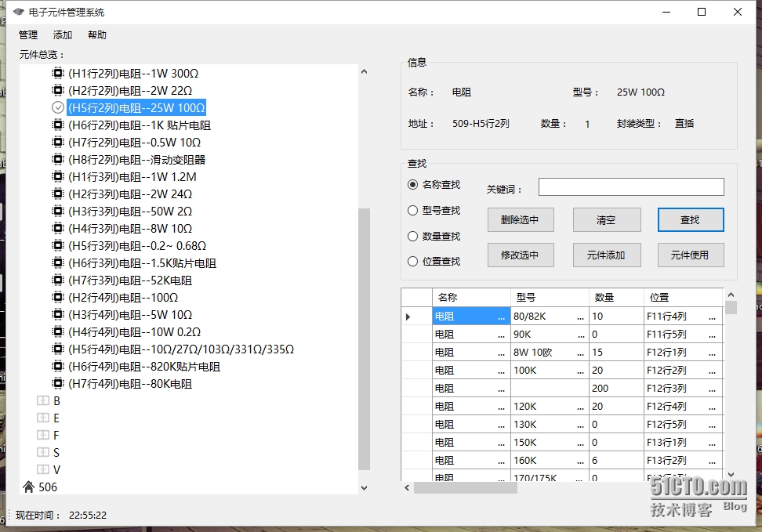Click chip icon beside 滑动变阻器 row
Viewport: 762px width, 532px height.
(x=58, y=159)
